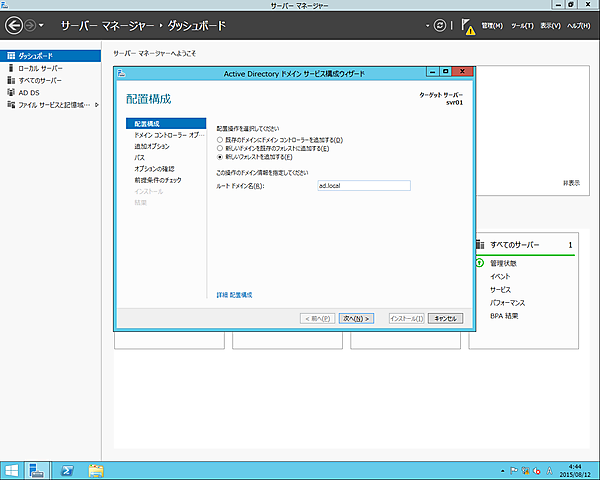
Task: Click the green status icon by 管理状態
Action: coord(479,263)
